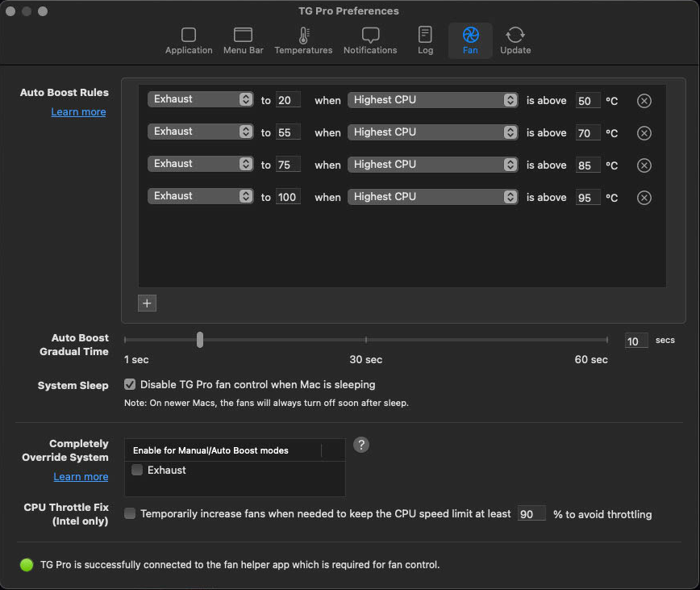Switch to the Menu Bar preferences
The width and height of the screenshot is (700, 590).
243,40
